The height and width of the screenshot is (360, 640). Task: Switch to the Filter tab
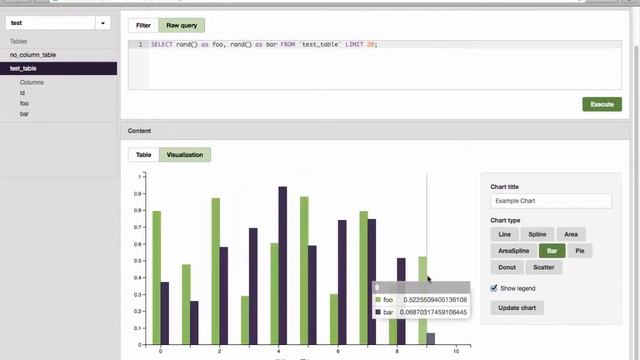pos(143,25)
